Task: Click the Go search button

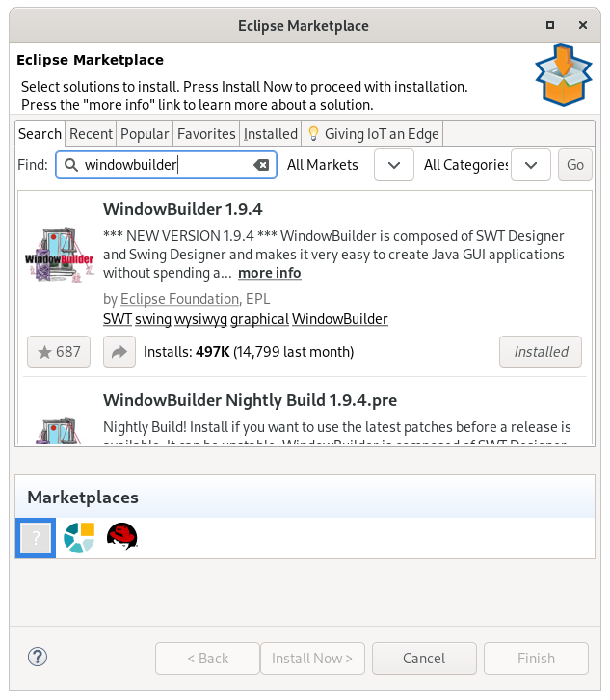Action: (x=575, y=165)
